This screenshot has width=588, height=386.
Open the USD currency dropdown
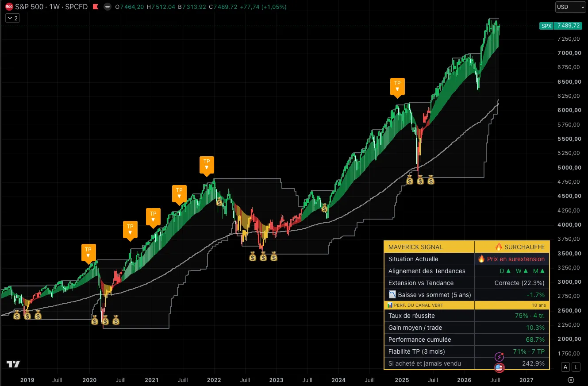(x=570, y=7)
